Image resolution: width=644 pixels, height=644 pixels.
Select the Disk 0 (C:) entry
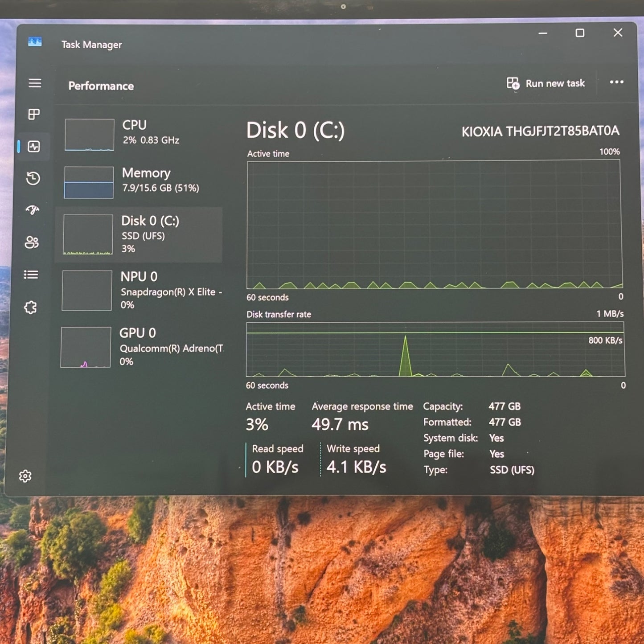pos(139,235)
